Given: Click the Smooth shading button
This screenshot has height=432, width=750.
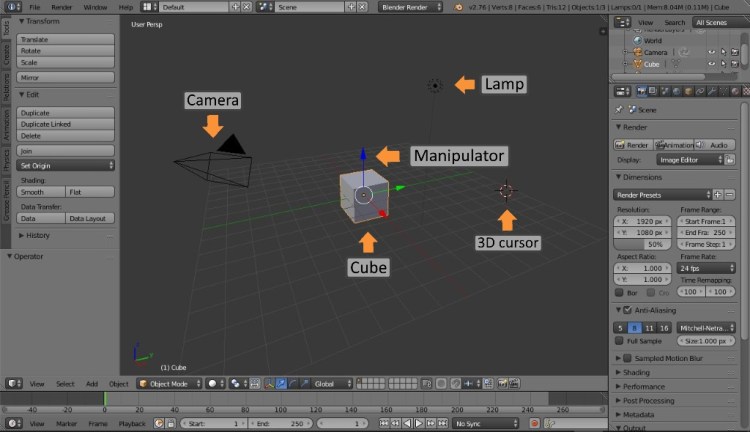Looking at the screenshot, I should tap(41, 192).
